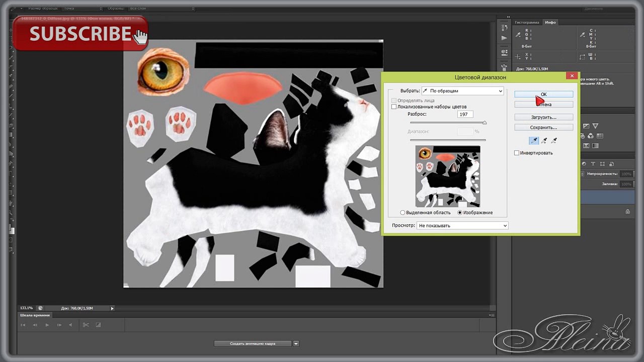Step to previous frame in timeline
Image resolution: width=644 pixels, height=362 pixels.
tap(35, 325)
